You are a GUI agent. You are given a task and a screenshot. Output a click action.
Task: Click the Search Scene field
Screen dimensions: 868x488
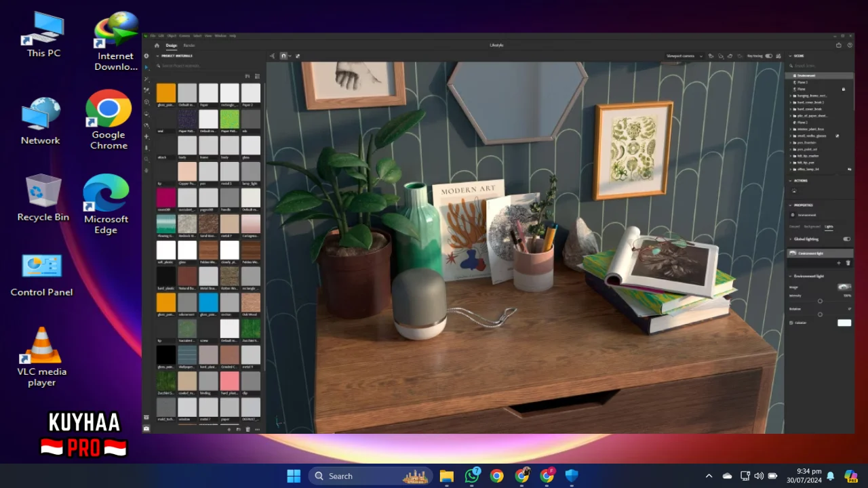click(x=819, y=66)
